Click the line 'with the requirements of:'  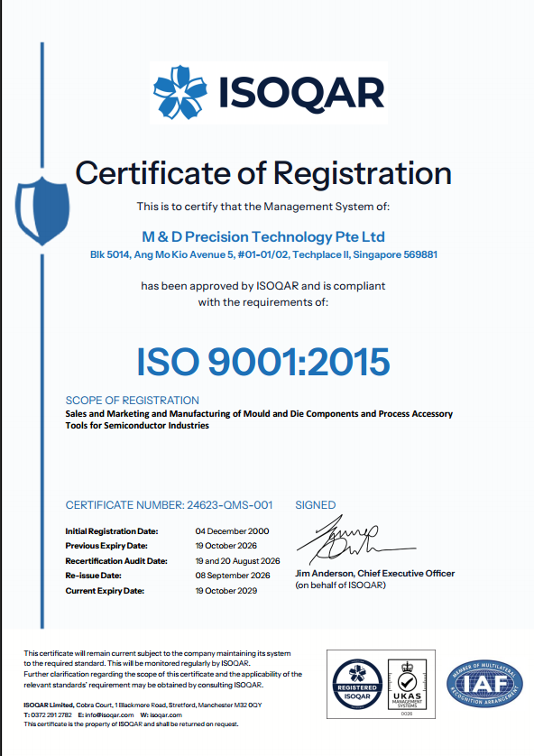pyautogui.click(x=263, y=302)
